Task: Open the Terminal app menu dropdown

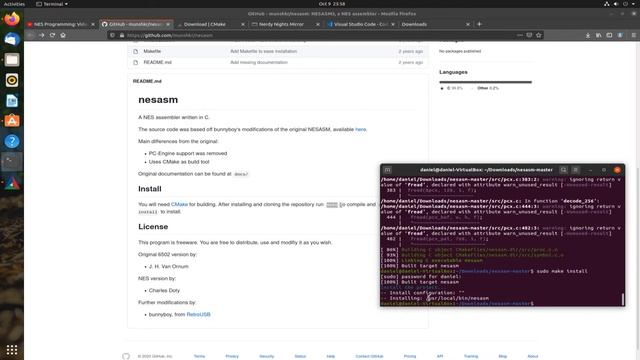Action: point(52,4)
